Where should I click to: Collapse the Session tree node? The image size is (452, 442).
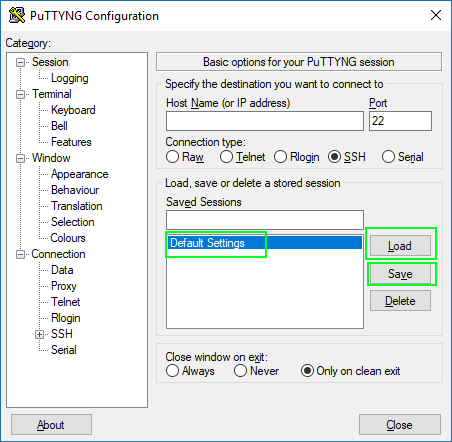coord(21,62)
